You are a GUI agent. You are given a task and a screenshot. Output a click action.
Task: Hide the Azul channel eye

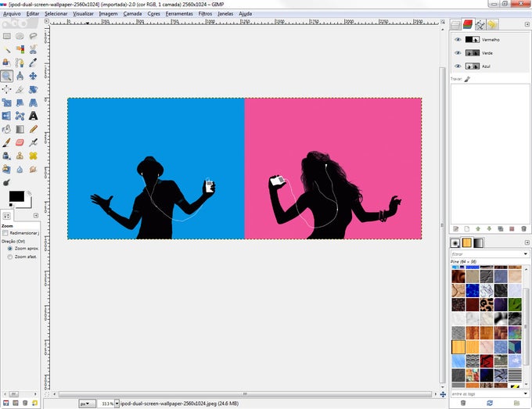(458, 66)
